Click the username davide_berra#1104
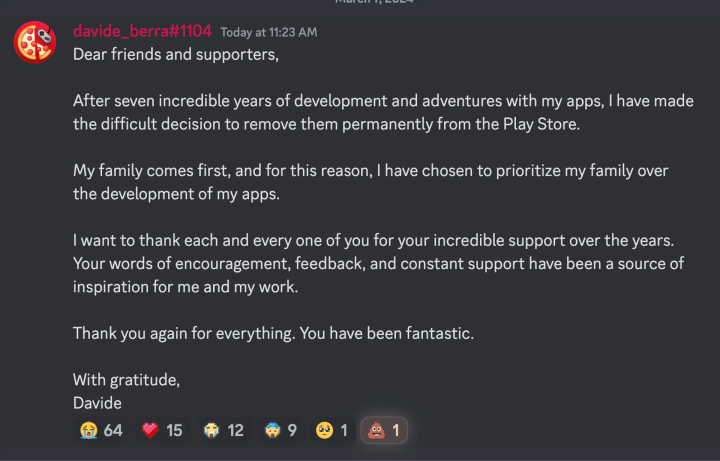The width and height of the screenshot is (720, 461). coord(142,31)
